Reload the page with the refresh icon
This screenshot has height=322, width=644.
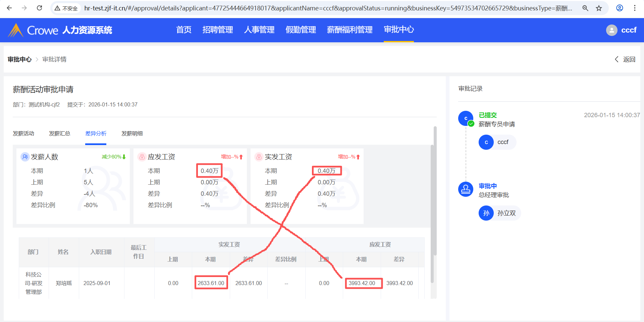click(x=39, y=8)
